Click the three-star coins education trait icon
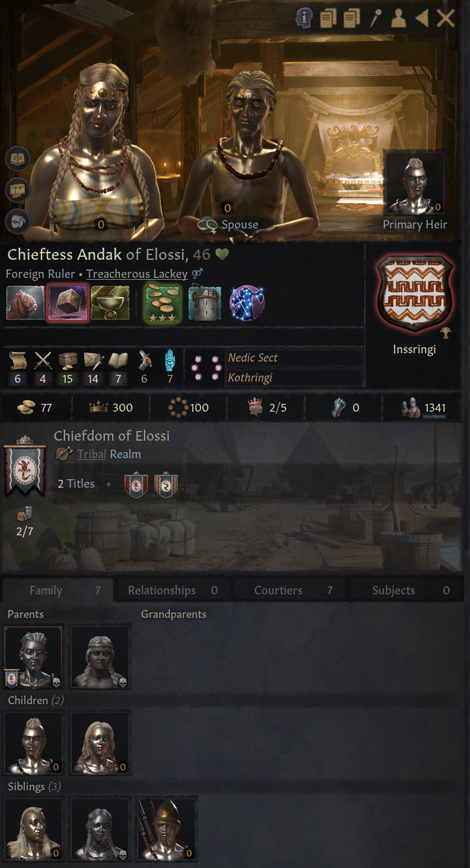 click(163, 303)
